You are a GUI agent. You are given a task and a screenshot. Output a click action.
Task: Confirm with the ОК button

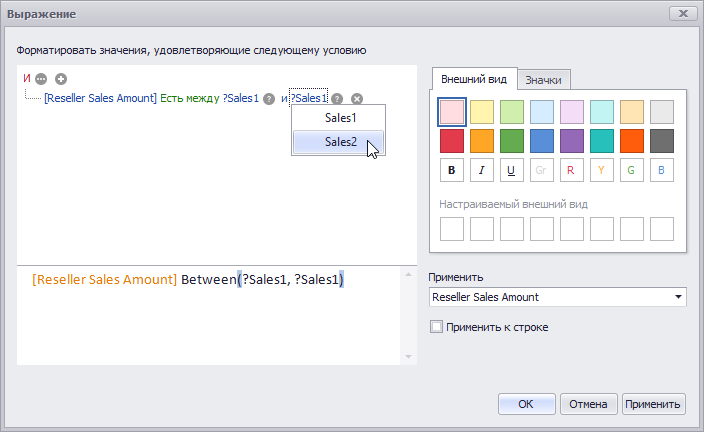(x=526, y=404)
